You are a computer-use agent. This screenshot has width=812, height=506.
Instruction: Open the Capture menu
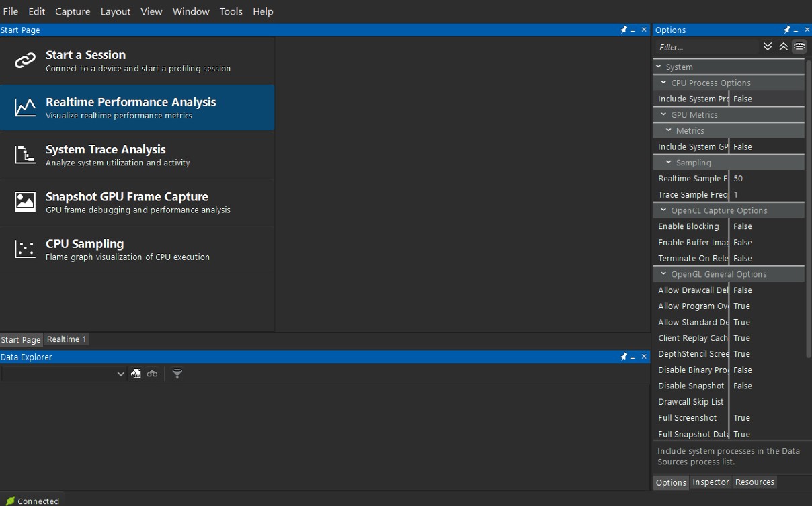point(73,11)
